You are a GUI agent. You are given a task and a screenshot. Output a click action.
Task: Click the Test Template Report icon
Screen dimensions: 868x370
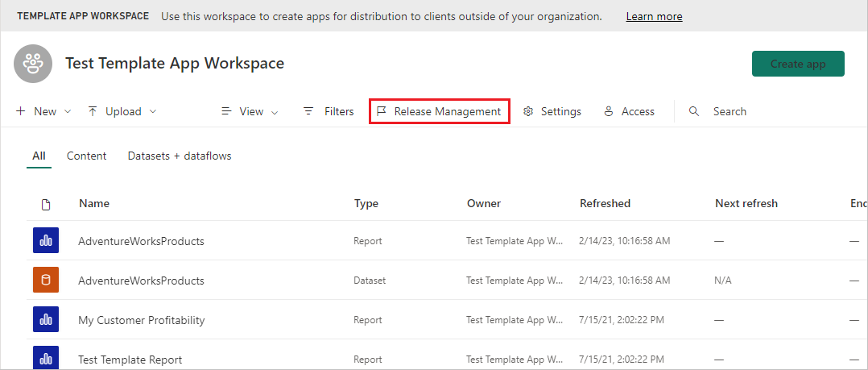[x=46, y=359]
